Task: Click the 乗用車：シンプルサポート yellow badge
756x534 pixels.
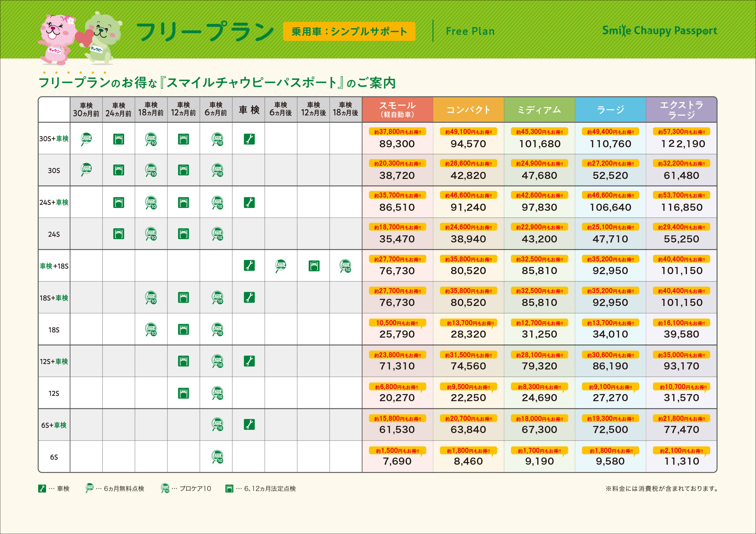Action: (x=349, y=32)
